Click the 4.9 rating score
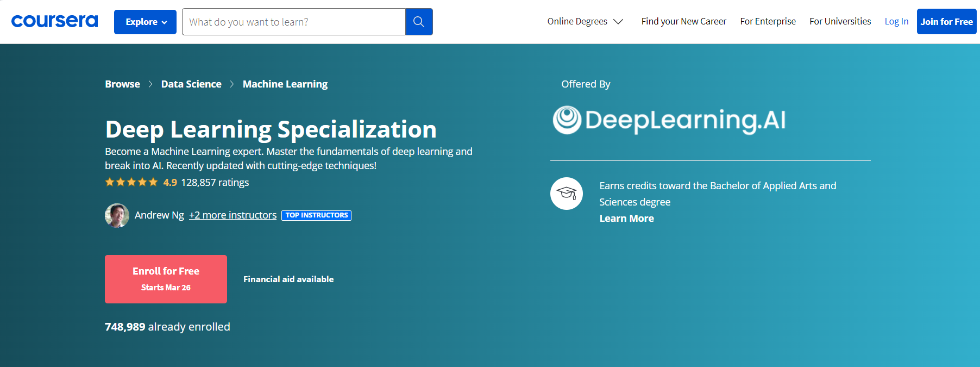The height and width of the screenshot is (367, 980). [170, 183]
